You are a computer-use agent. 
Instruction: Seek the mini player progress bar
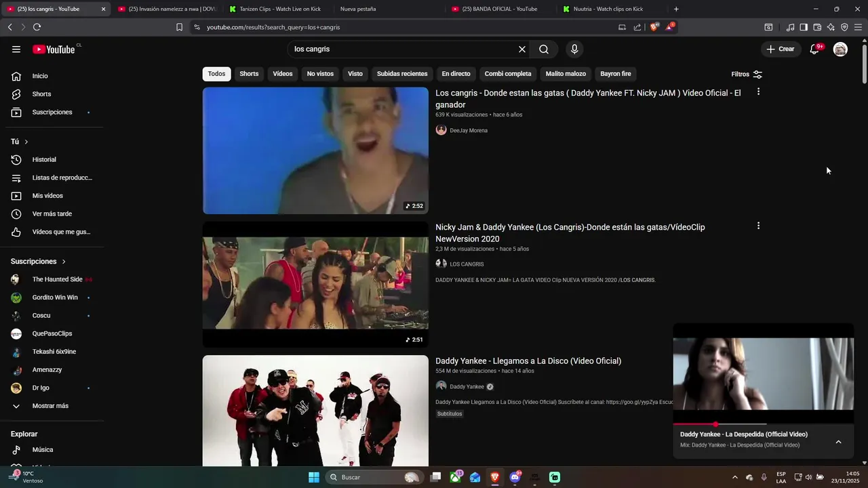tap(763, 424)
